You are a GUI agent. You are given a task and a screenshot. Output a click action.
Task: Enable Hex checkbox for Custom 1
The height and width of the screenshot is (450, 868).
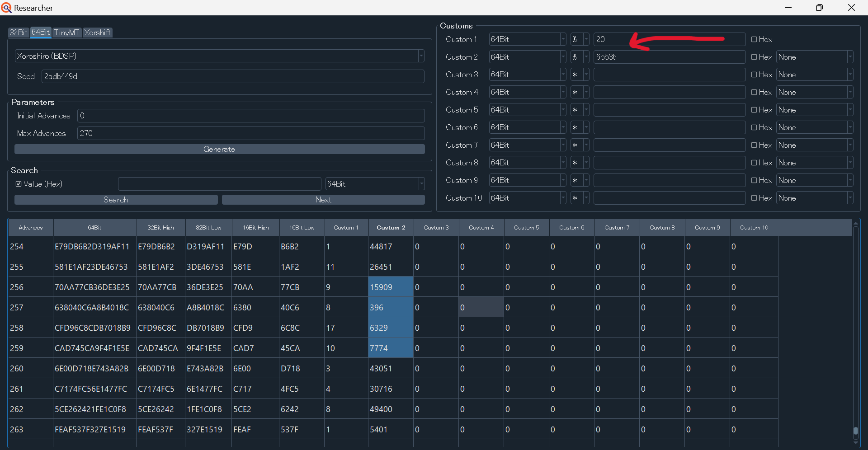pos(754,39)
